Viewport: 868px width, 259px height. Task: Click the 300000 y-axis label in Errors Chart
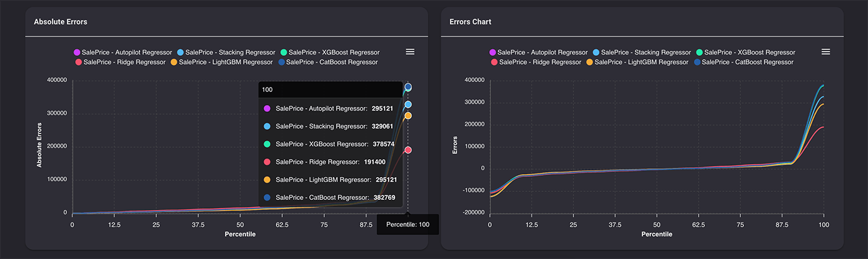click(x=474, y=102)
